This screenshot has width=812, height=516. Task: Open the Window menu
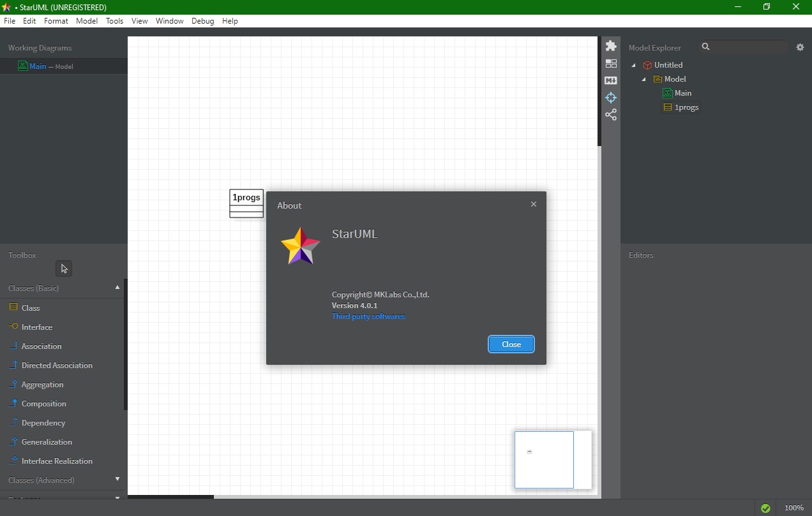170,20
